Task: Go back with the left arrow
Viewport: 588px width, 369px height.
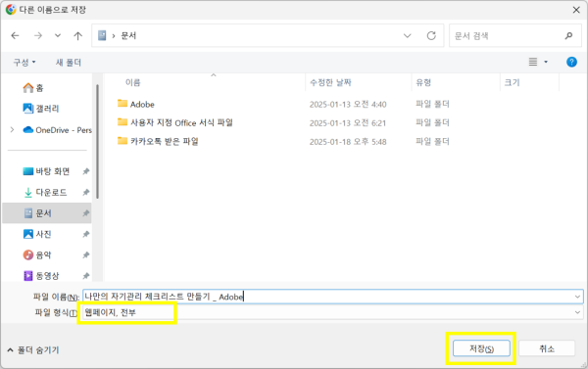Action: pyautogui.click(x=15, y=35)
